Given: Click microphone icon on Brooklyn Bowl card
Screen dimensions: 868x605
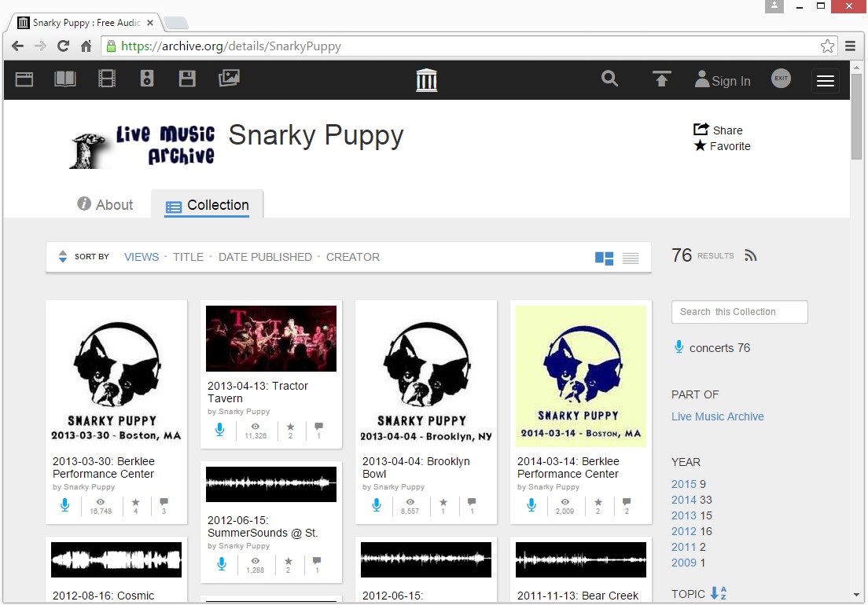Looking at the screenshot, I should coord(377,505).
